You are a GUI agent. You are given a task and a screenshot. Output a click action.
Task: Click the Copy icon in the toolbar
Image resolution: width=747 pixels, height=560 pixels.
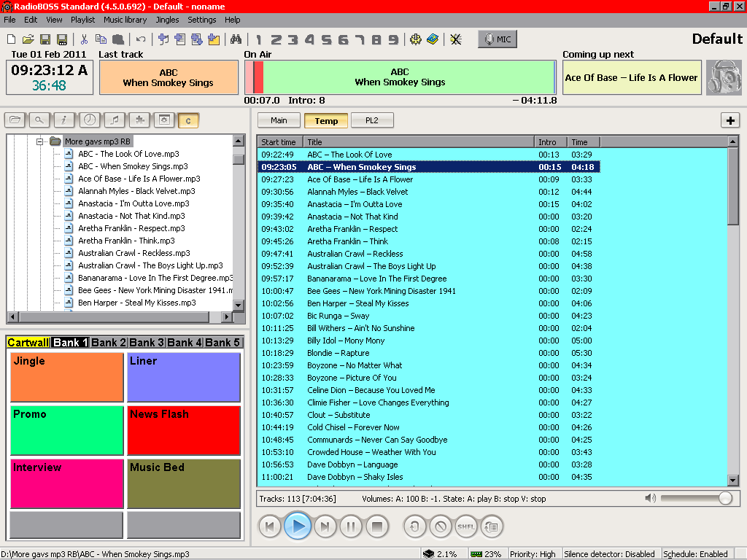(101, 39)
